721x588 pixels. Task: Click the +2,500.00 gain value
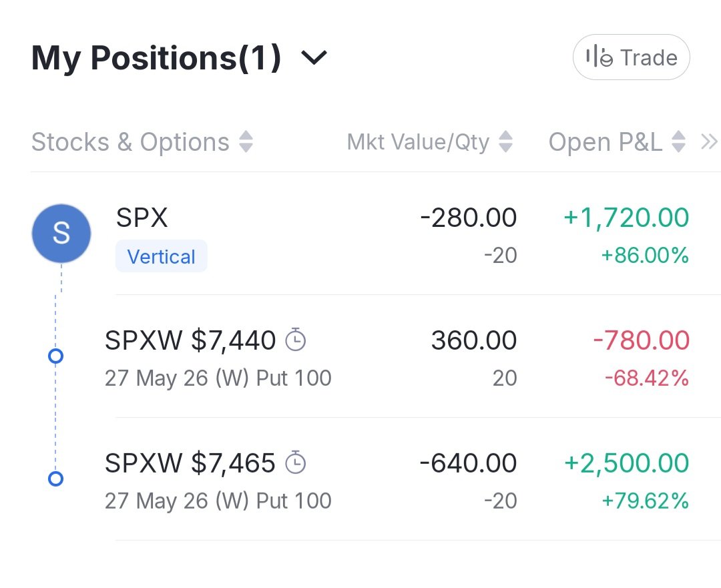(x=627, y=463)
